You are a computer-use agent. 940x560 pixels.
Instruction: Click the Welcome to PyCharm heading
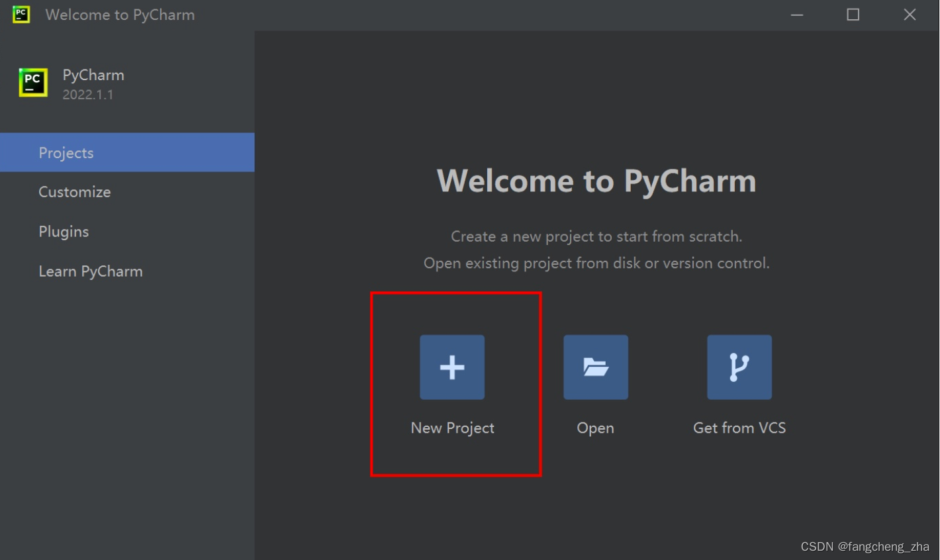596,181
